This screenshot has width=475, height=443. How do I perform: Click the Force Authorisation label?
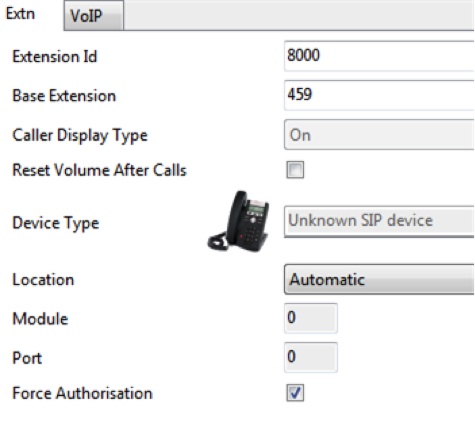click(x=82, y=393)
